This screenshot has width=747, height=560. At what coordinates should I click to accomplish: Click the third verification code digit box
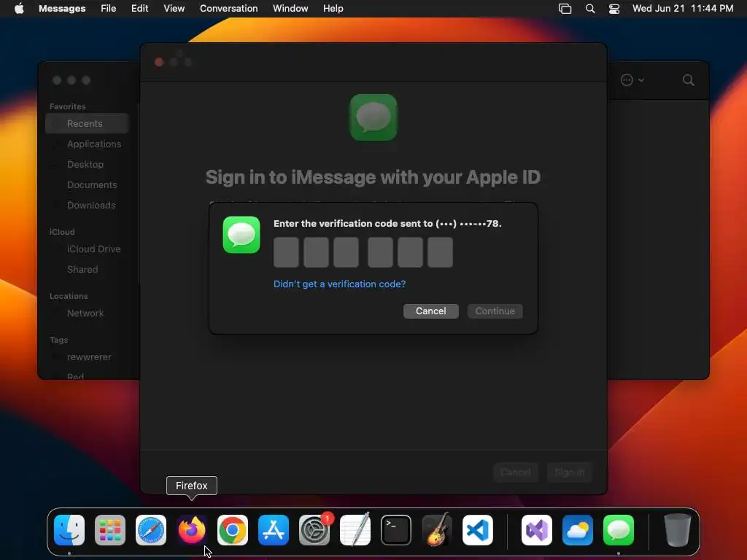point(346,252)
